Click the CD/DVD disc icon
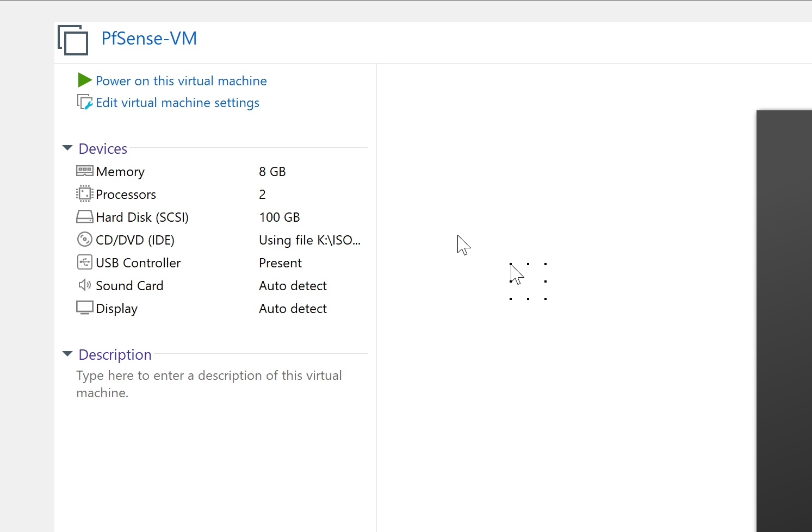812x532 pixels. pos(84,240)
